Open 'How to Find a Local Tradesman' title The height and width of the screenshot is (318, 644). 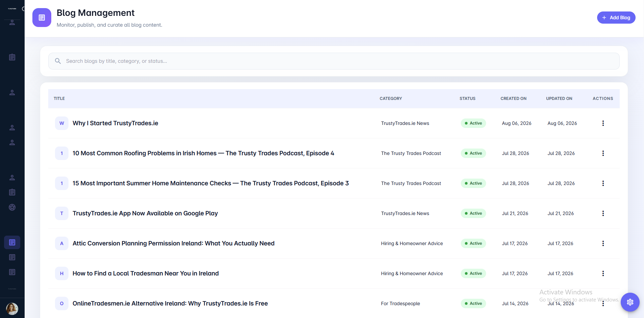146,273
